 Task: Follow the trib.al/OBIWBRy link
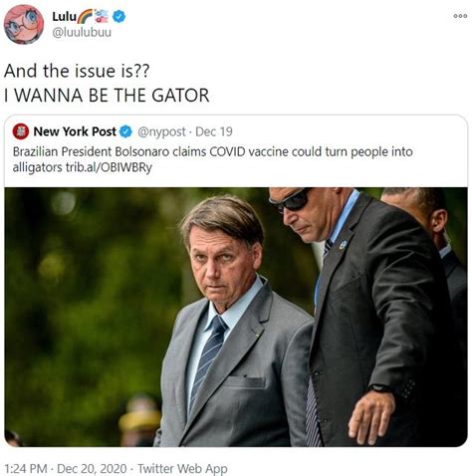(109, 167)
